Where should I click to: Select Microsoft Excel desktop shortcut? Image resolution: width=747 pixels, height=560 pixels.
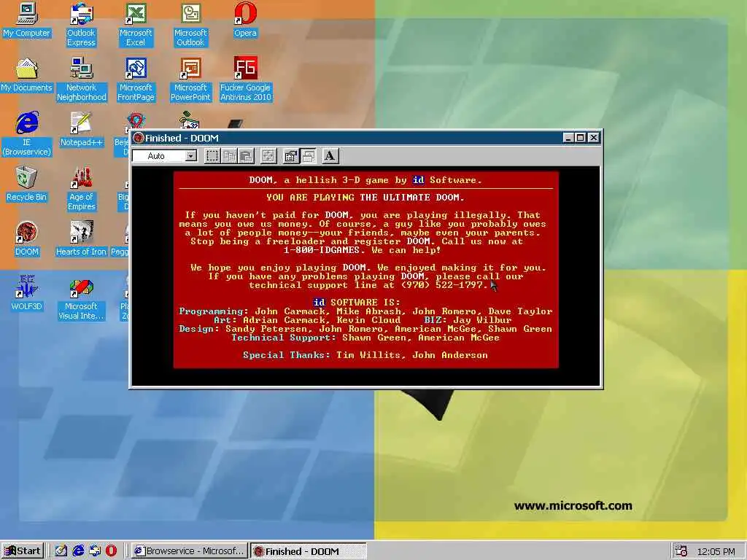pyautogui.click(x=136, y=24)
